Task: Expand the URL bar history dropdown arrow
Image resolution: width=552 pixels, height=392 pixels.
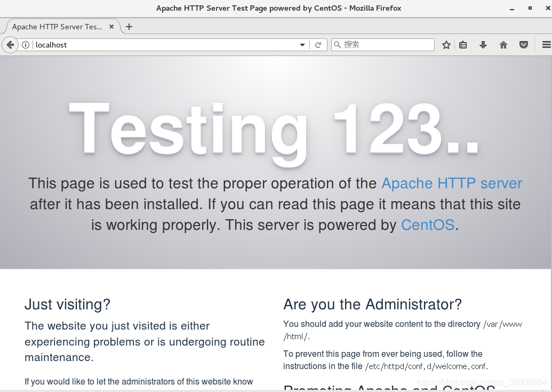Action: pyautogui.click(x=302, y=45)
